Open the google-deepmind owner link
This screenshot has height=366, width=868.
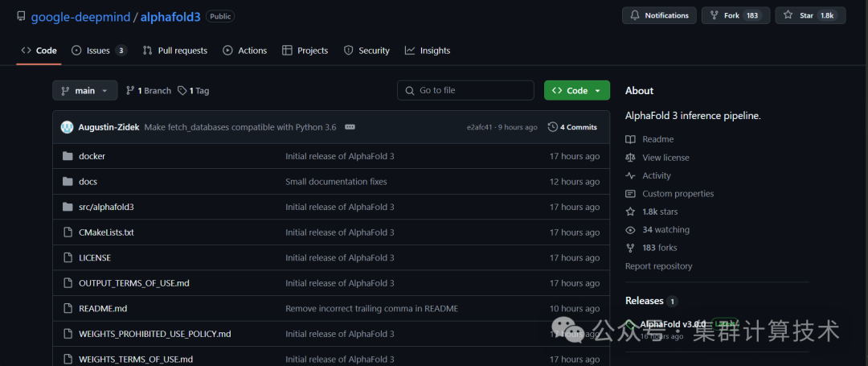[x=80, y=17]
